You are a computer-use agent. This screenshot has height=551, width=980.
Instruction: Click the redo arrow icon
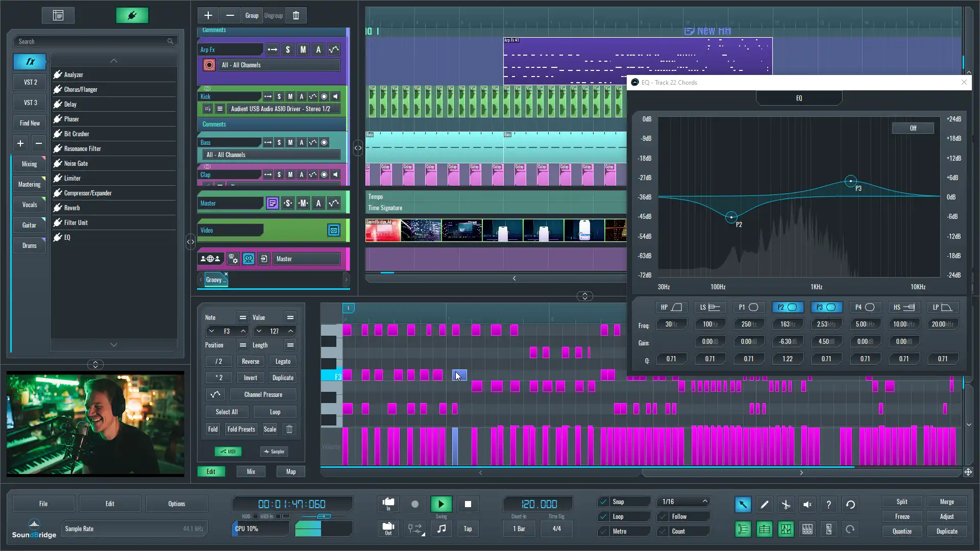point(850,529)
